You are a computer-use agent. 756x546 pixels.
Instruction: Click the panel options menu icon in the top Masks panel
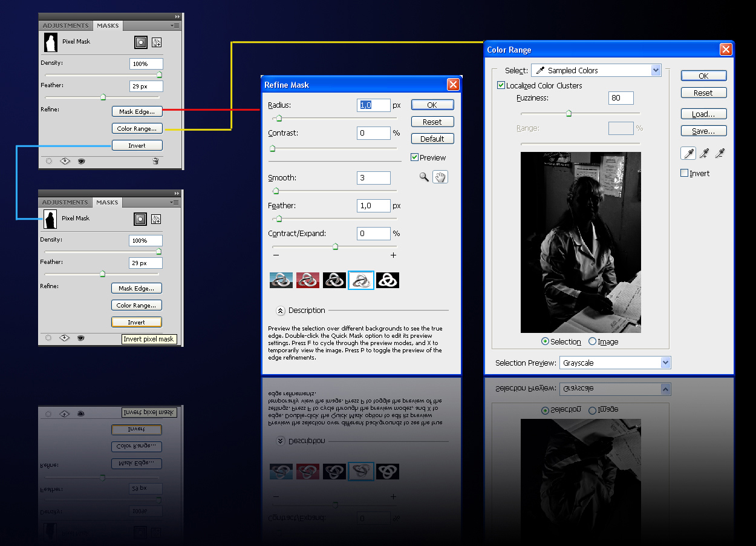click(x=175, y=26)
